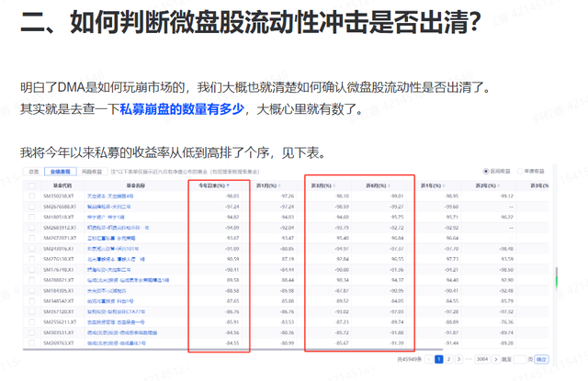
Task: Switch to the 总览 tab
Action: pyautogui.click(x=34, y=171)
